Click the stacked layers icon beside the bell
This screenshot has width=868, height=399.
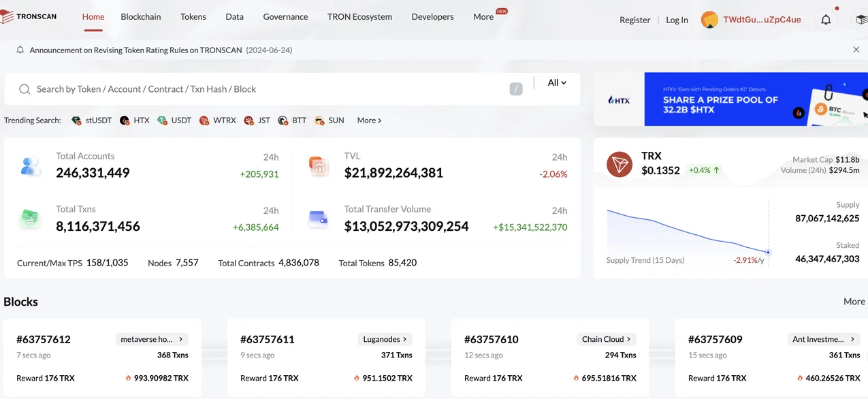tap(861, 20)
